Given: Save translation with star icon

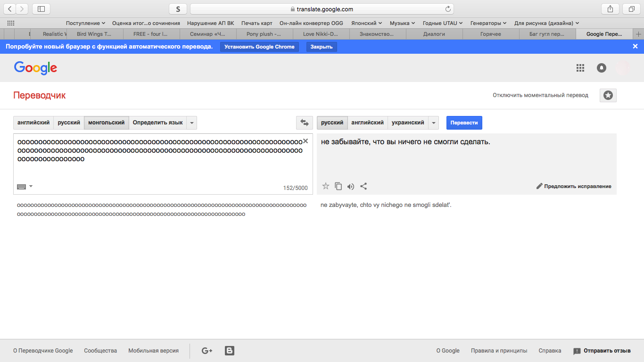Looking at the screenshot, I should pyautogui.click(x=325, y=186).
